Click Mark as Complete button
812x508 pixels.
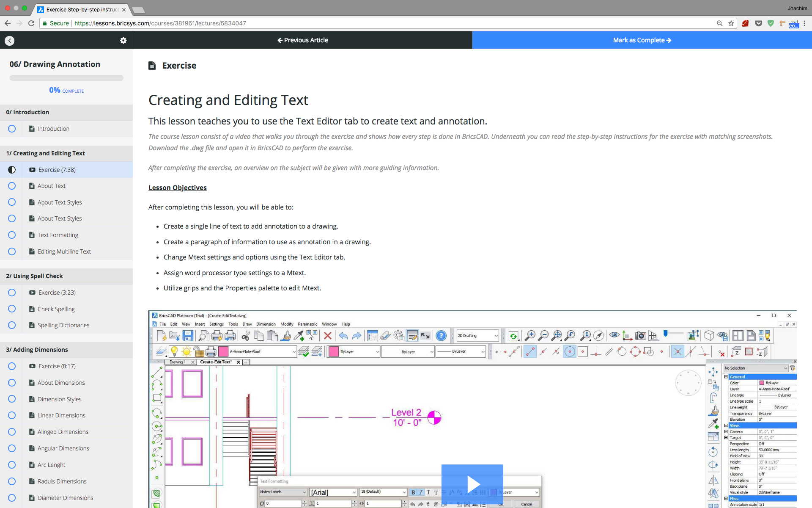[642, 40]
